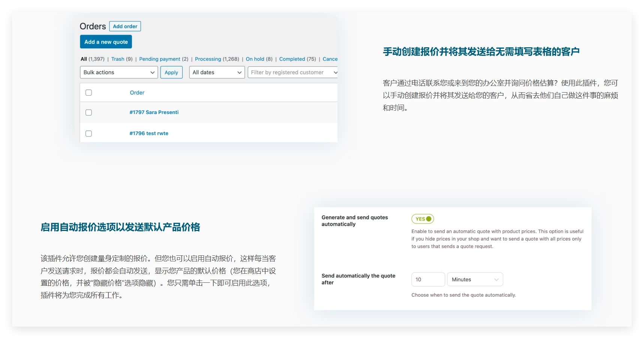
Task: Select the All orders filter tab
Action: point(84,59)
